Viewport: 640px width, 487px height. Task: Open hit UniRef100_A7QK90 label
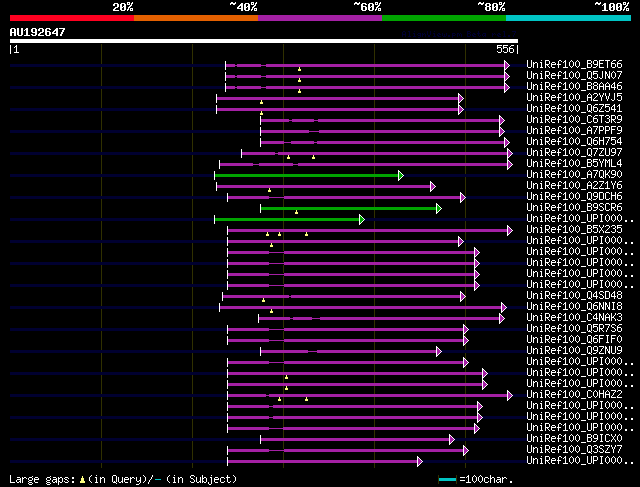click(574, 175)
